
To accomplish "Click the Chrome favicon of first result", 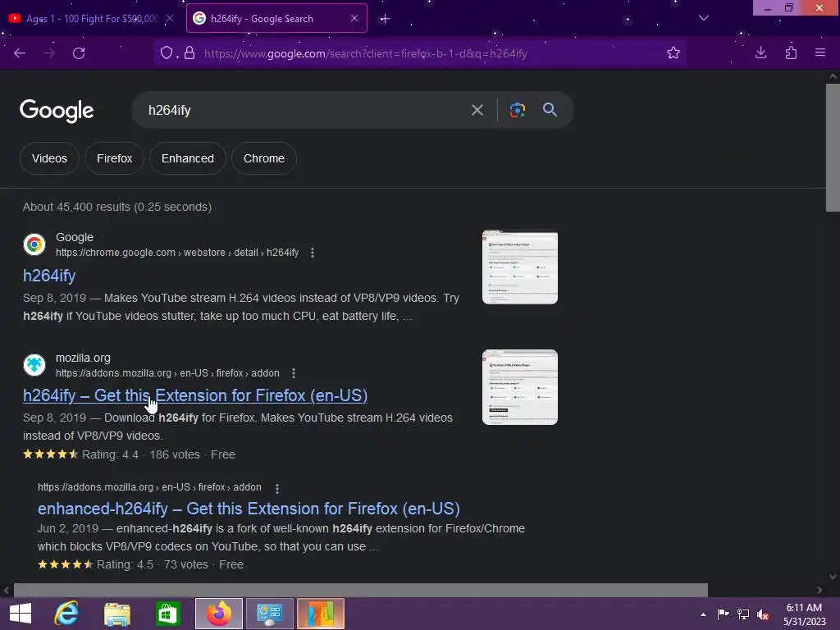I will click(x=34, y=244).
